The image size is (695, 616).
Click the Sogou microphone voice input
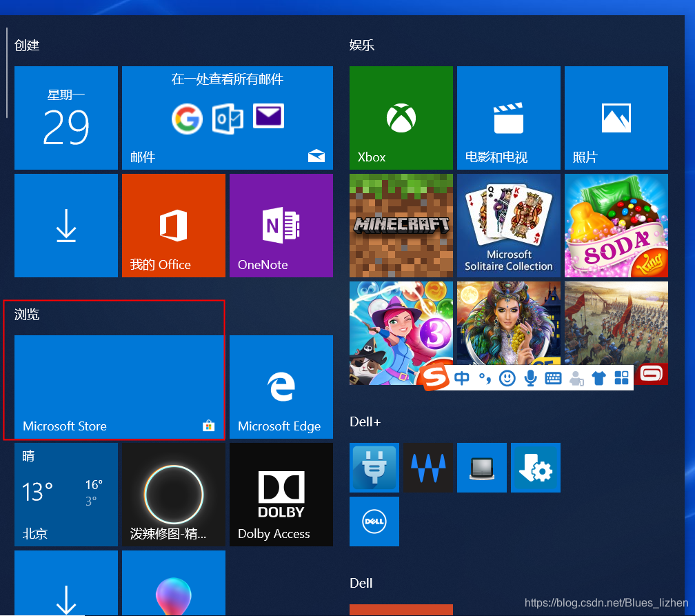click(x=530, y=378)
